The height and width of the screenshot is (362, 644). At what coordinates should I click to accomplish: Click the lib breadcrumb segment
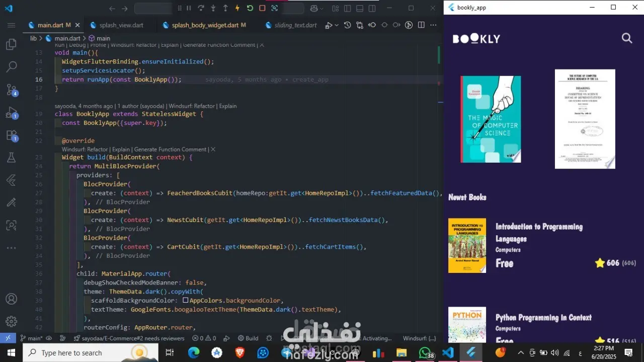pos(33,38)
